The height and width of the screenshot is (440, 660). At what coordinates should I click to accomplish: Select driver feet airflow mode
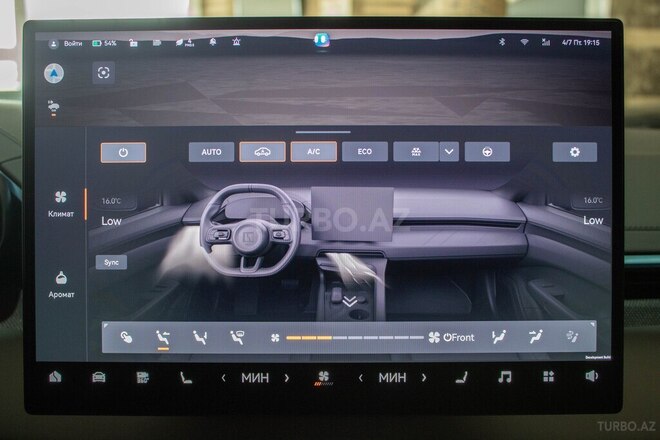(200, 337)
